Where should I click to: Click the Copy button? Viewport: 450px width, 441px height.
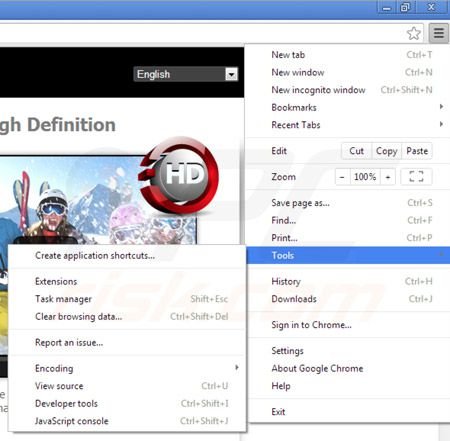coord(387,151)
